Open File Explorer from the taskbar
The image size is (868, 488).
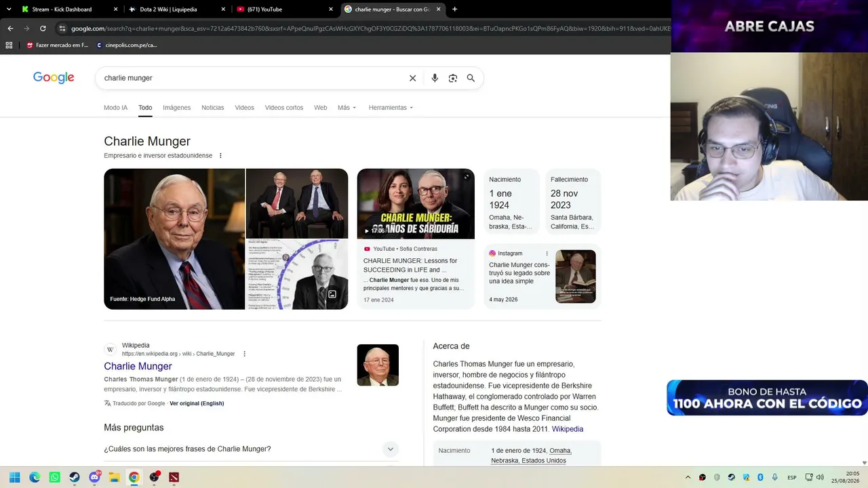click(114, 477)
